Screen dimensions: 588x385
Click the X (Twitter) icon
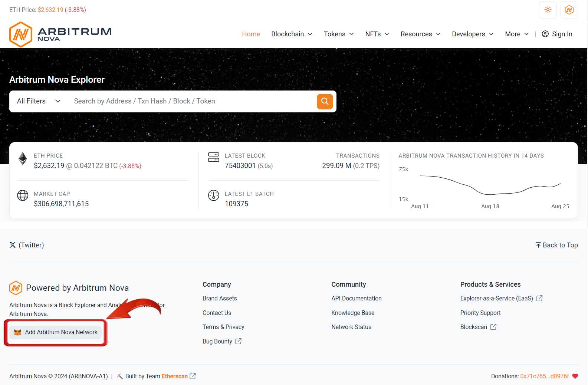point(13,245)
